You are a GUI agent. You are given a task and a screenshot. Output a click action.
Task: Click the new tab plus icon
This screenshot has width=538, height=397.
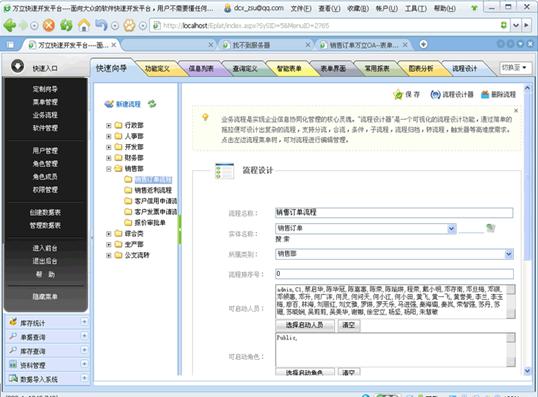[x=423, y=44]
